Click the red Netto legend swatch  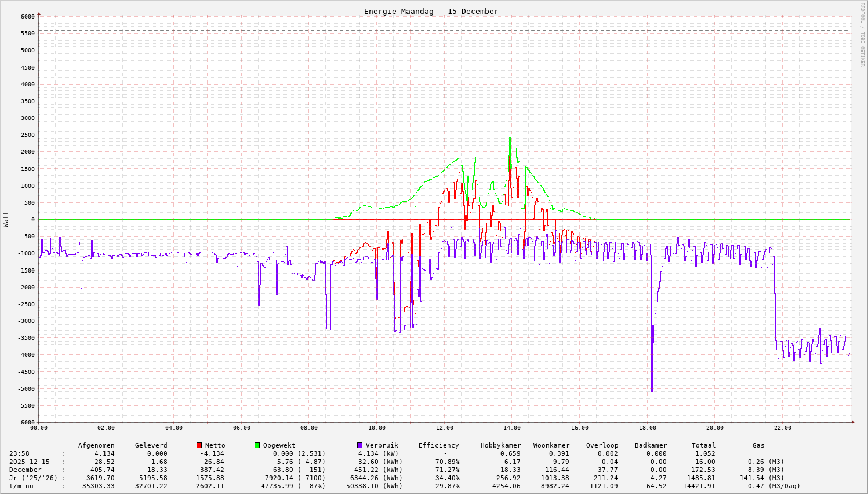199,445
